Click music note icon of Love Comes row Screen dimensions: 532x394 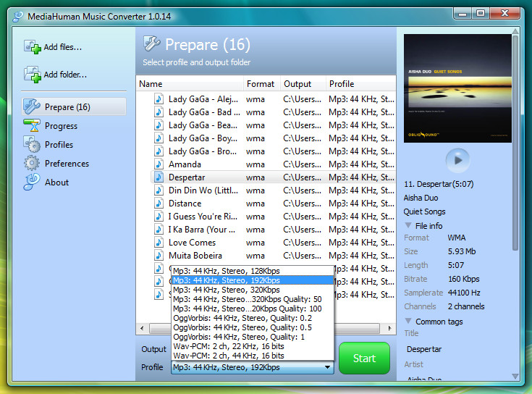tap(159, 243)
